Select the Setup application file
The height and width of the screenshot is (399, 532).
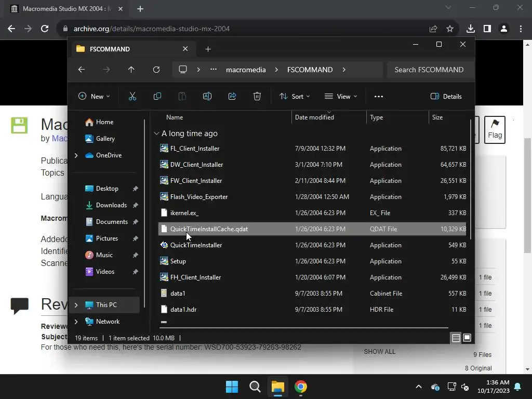[x=312, y=261]
